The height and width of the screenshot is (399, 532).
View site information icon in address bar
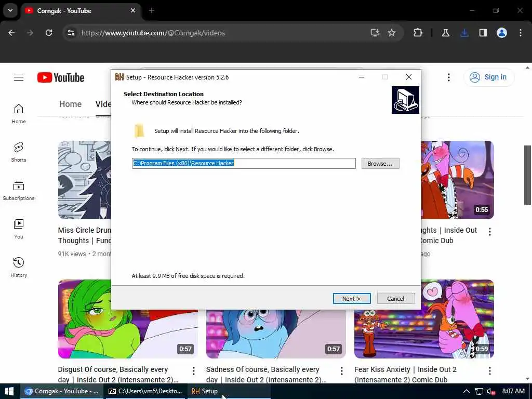point(71,33)
